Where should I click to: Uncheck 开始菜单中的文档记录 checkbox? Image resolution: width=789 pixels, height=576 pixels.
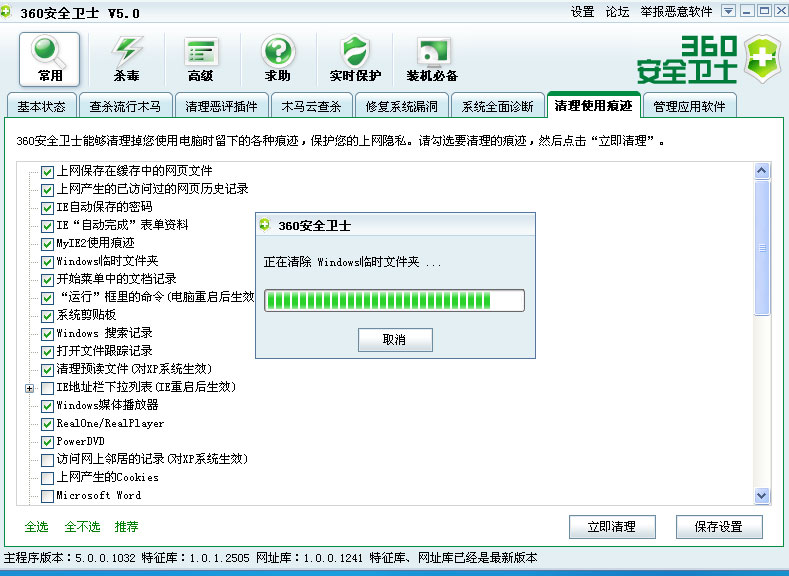click(47, 280)
